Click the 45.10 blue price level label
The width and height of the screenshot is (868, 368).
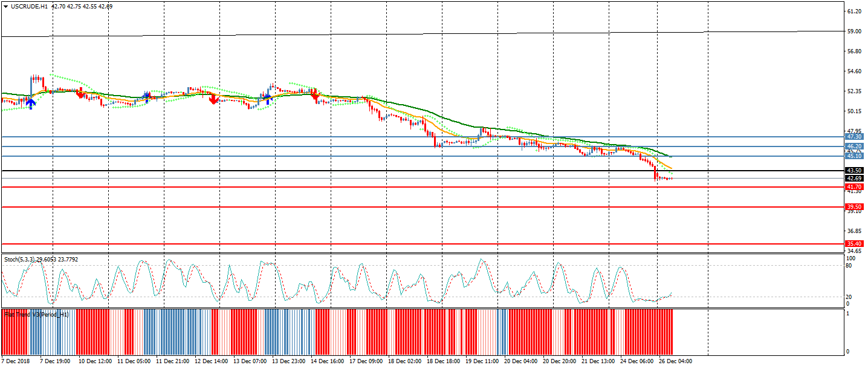coord(853,156)
